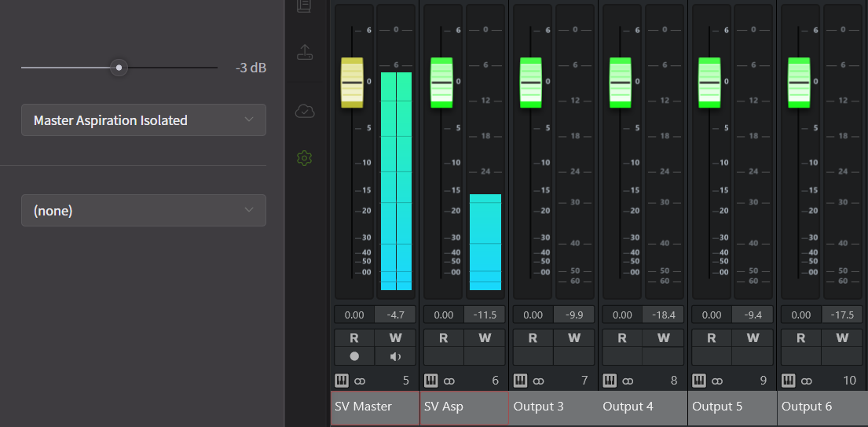Click the export upload sidebar icon
868x427 pixels.
pyautogui.click(x=305, y=52)
